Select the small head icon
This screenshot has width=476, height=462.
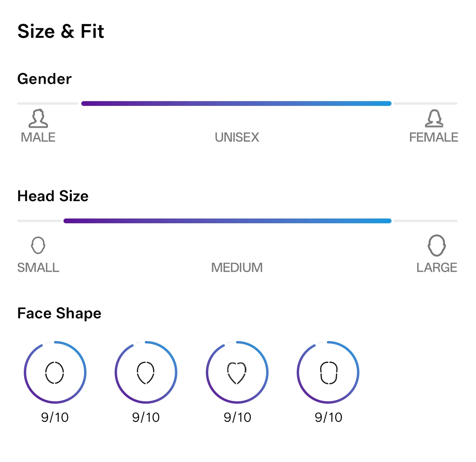click(38, 245)
